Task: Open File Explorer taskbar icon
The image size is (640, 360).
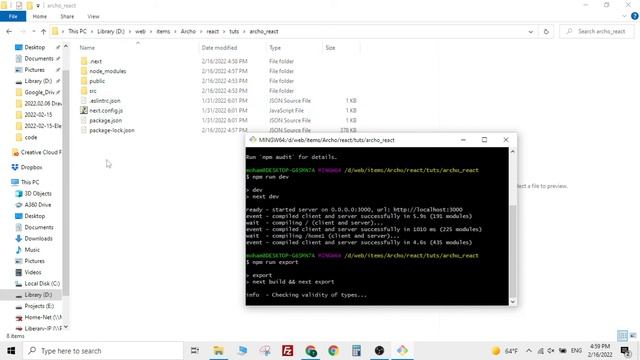Action: pyautogui.click(x=218, y=351)
